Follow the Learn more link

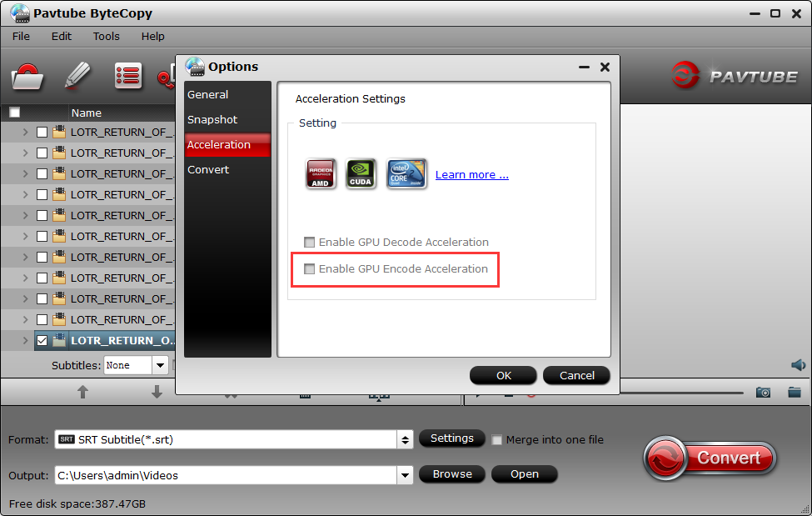[x=471, y=175]
